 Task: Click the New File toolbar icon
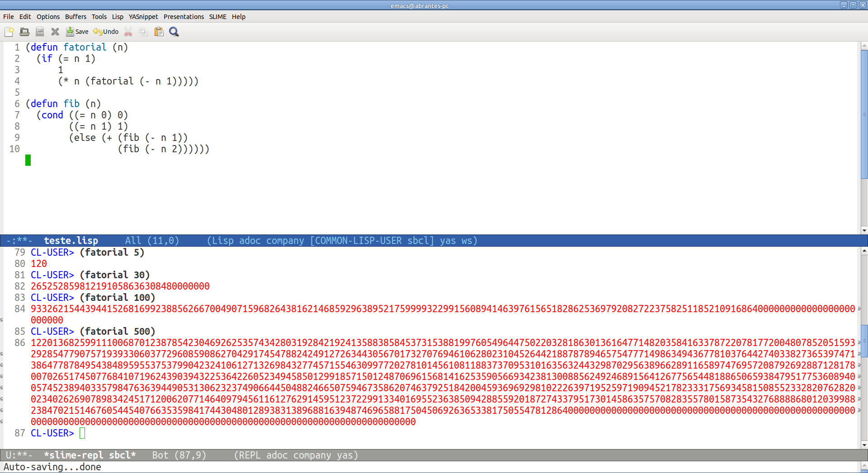pyautogui.click(x=9, y=32)
